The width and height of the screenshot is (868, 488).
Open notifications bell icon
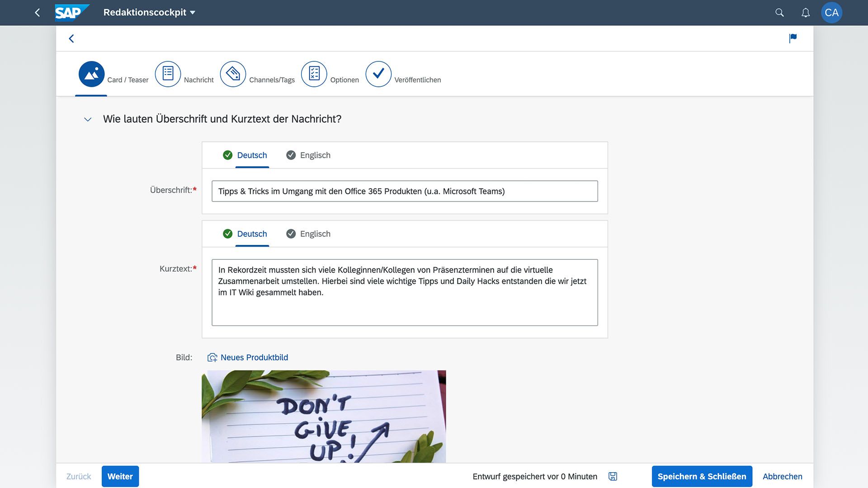(x=806, y=13)
